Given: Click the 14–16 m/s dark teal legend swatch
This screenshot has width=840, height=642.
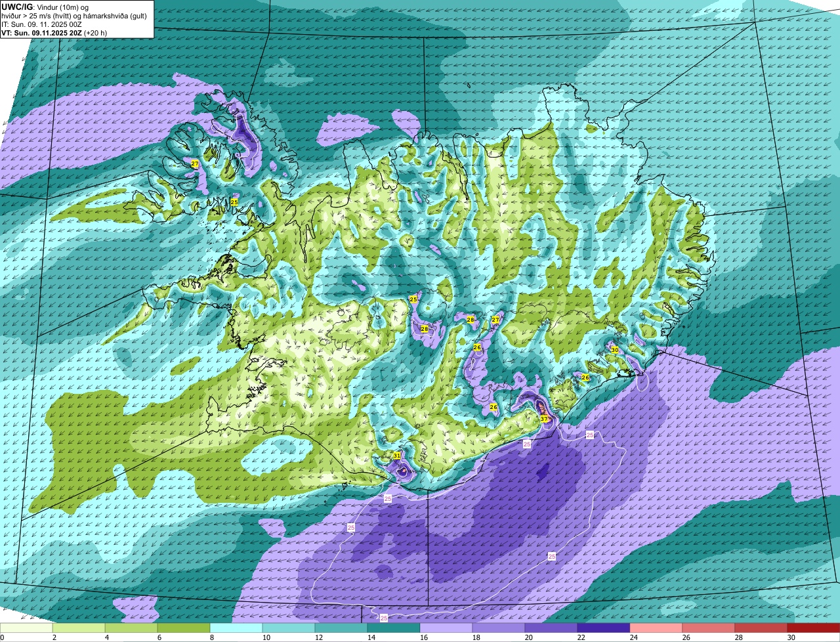Looking at the screenshot, I should [394, 628].
